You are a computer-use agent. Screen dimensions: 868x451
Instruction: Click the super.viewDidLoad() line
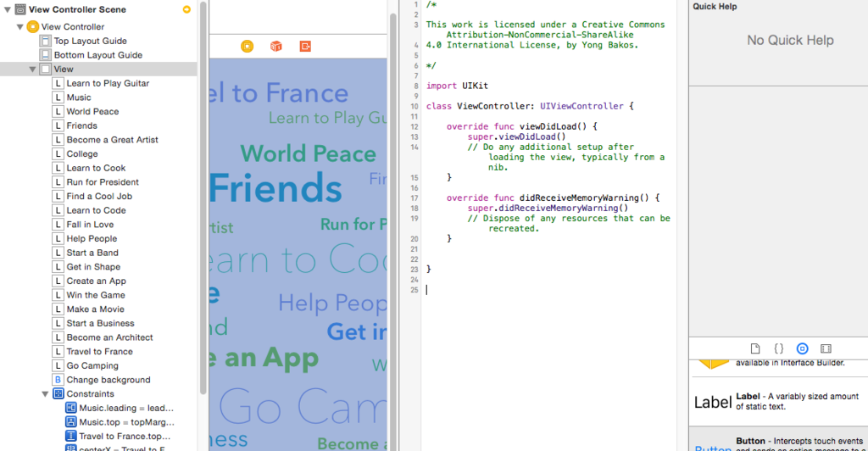(x=516, y=136)
